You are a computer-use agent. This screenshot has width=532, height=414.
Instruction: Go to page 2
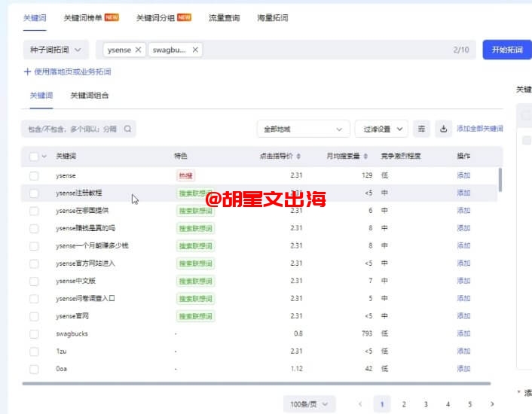pos(404,404)
